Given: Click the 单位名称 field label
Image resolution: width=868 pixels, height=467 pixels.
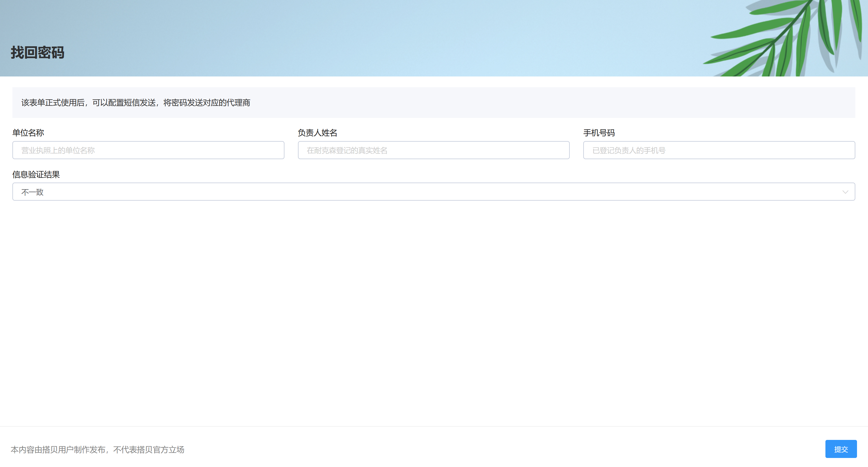Looking at the screenshot, I should tap(28, 133).
